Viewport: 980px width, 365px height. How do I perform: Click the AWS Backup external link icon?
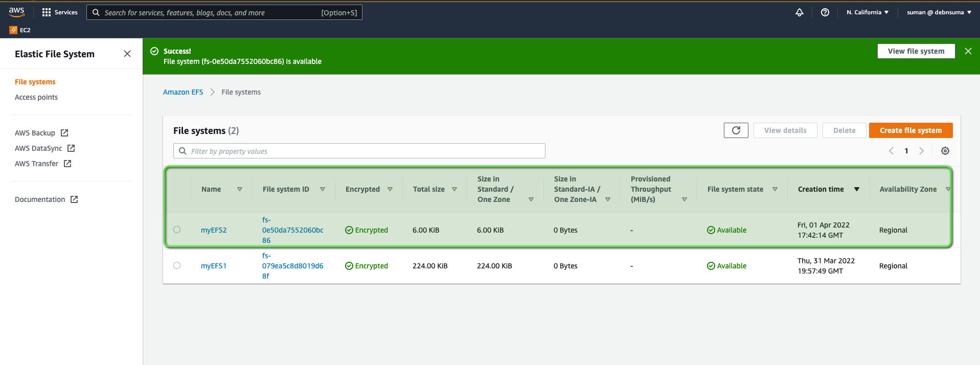click(x=64, y=133)
